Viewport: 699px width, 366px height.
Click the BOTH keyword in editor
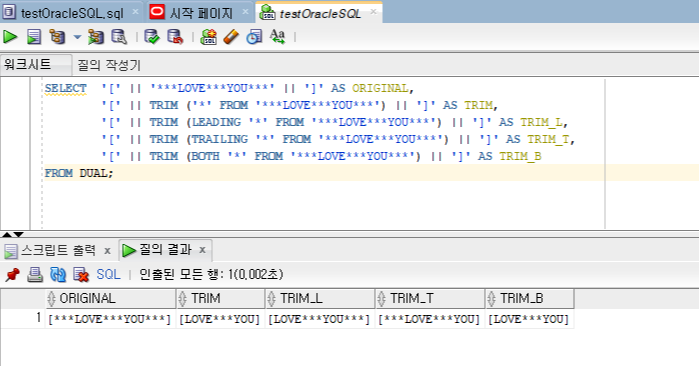206,156
